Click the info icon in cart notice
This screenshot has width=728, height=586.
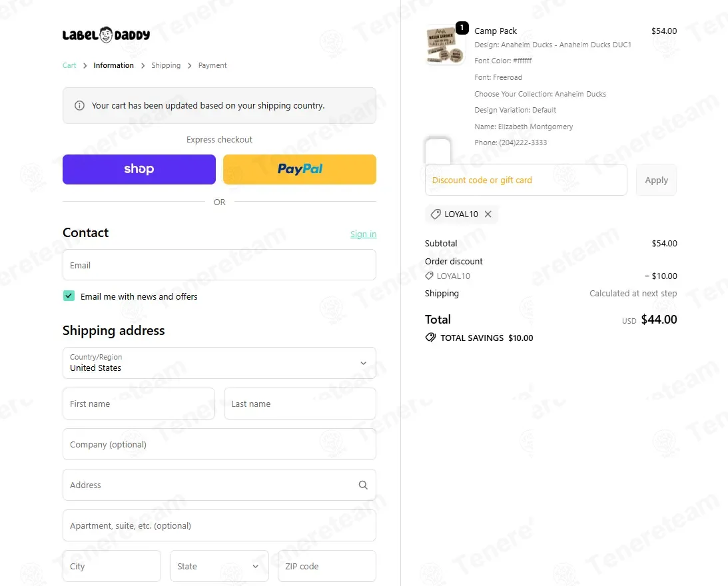tap(80, 106)
